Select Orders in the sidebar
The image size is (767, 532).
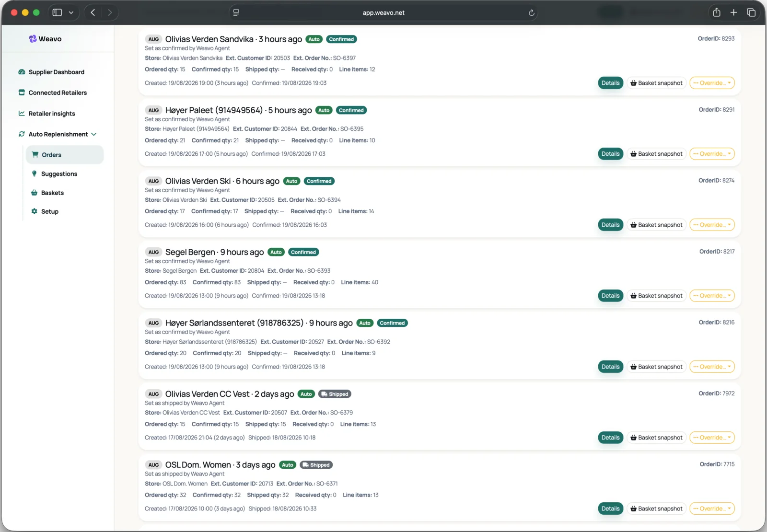65,155
